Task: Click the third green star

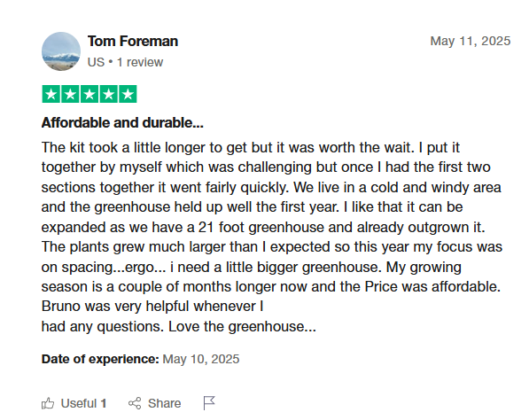Action: point(89,94)
